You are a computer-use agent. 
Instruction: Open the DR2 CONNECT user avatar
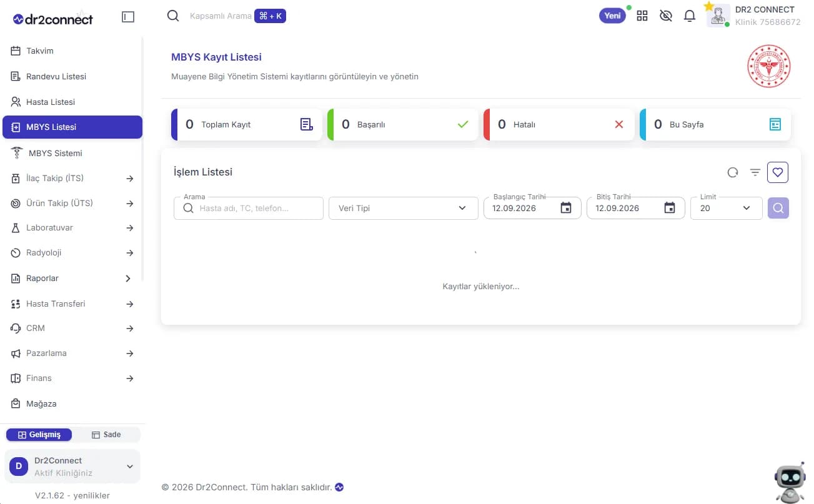(718, 16)
